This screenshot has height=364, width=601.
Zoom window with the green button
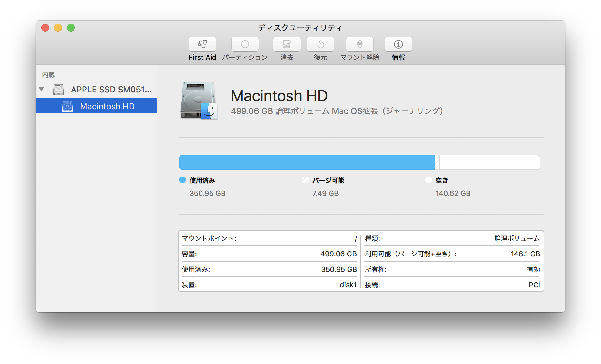pyautogui.click(x=71, y=28)
